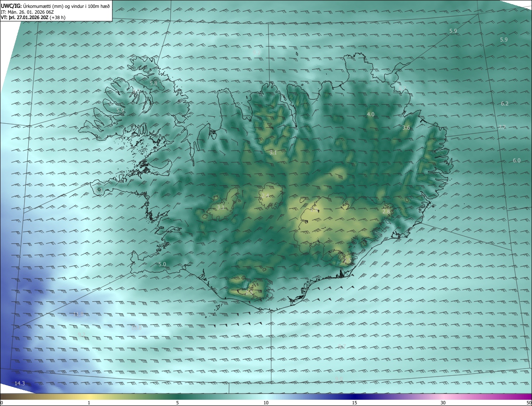Click the 2.4 value on the central glacier

[x=265, y=196]
